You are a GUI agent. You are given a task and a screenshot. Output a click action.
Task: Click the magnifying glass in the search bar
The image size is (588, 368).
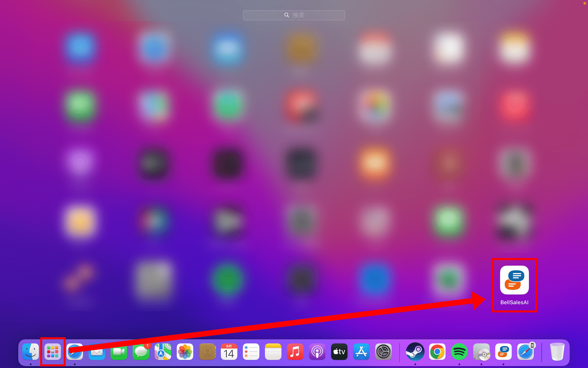point(286,15)
